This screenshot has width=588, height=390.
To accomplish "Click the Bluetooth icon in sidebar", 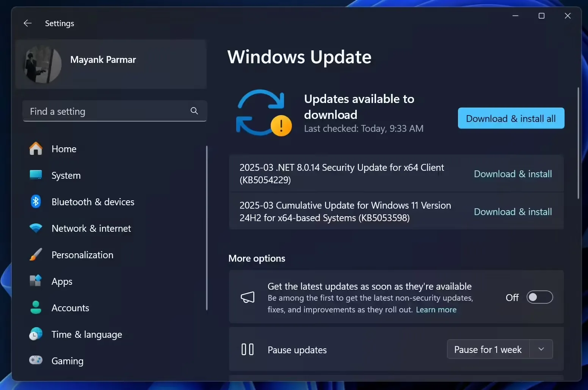I will pos(36,202).
